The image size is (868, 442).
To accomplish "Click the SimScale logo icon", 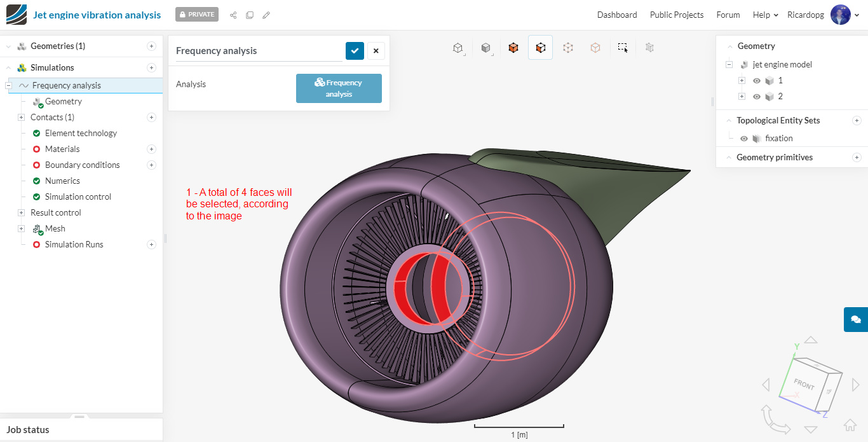I will [x=17, y=15].
